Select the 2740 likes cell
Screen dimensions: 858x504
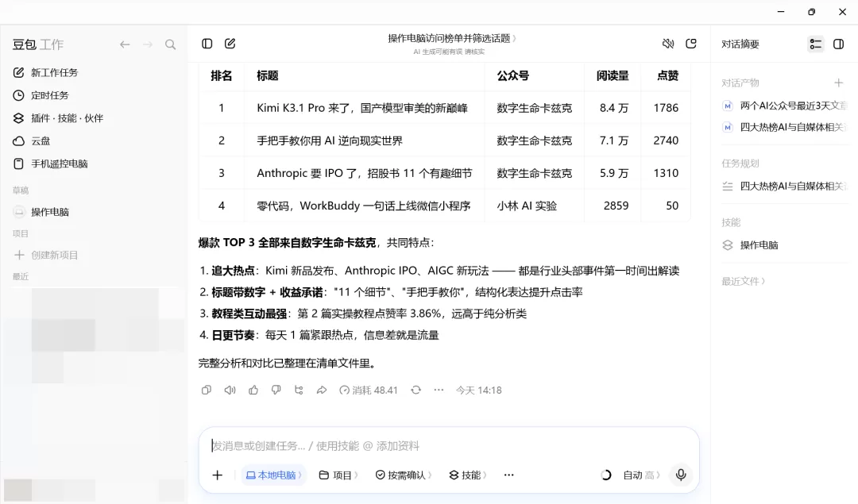point(666,140)
